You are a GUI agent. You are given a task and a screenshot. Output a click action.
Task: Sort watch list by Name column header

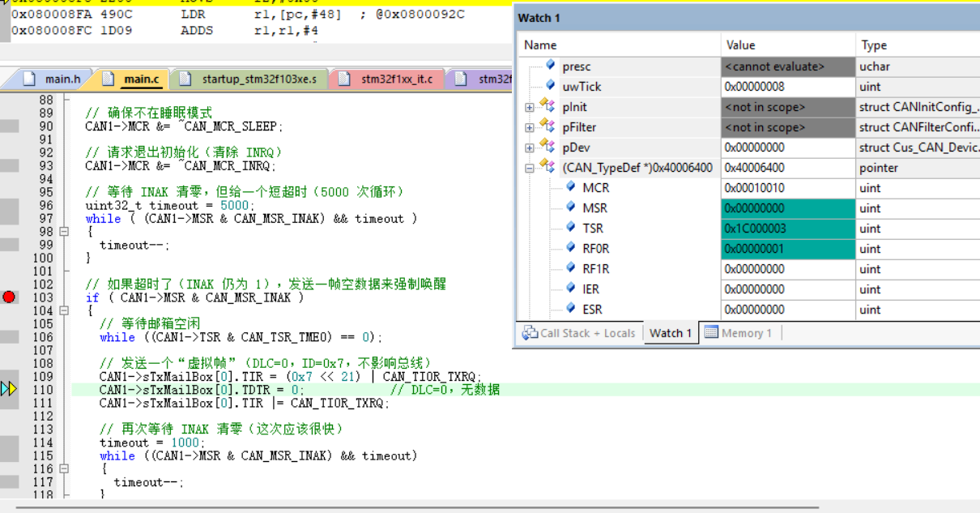tap(620, 45)
